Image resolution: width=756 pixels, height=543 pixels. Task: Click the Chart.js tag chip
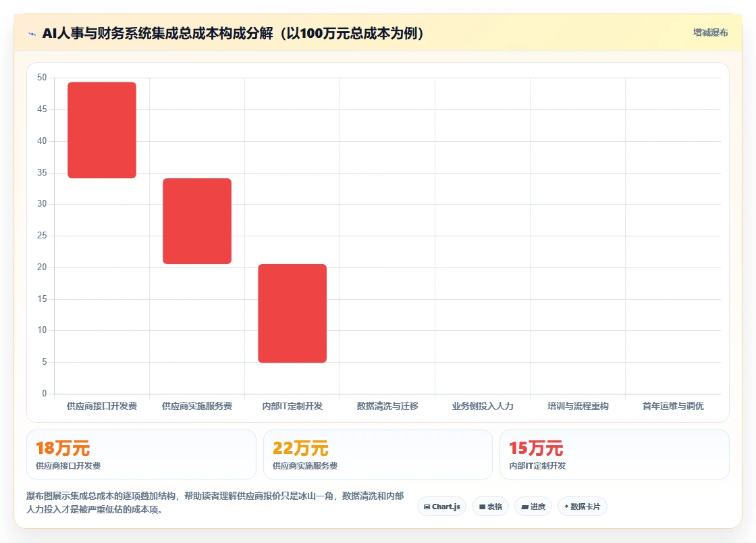[441, 507]
